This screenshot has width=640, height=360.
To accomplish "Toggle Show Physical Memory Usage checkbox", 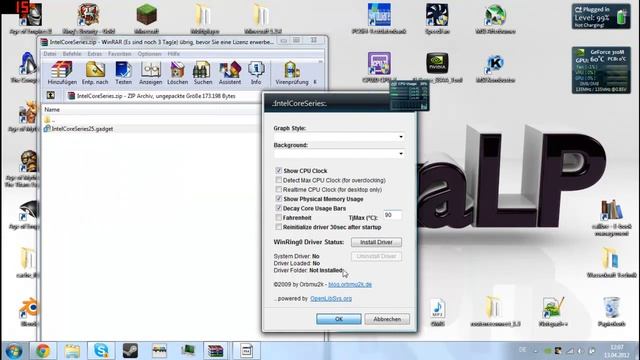I will click(x=279, y=198).
